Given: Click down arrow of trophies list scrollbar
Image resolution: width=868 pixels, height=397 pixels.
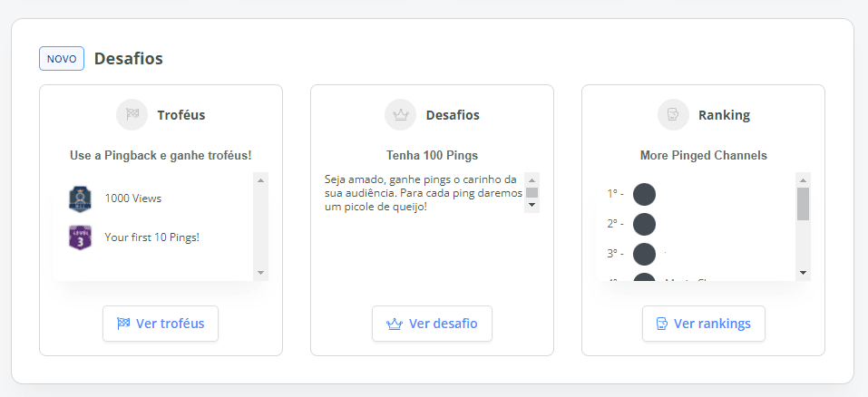Looking at the screenshot, I should (x=261, y=273).
